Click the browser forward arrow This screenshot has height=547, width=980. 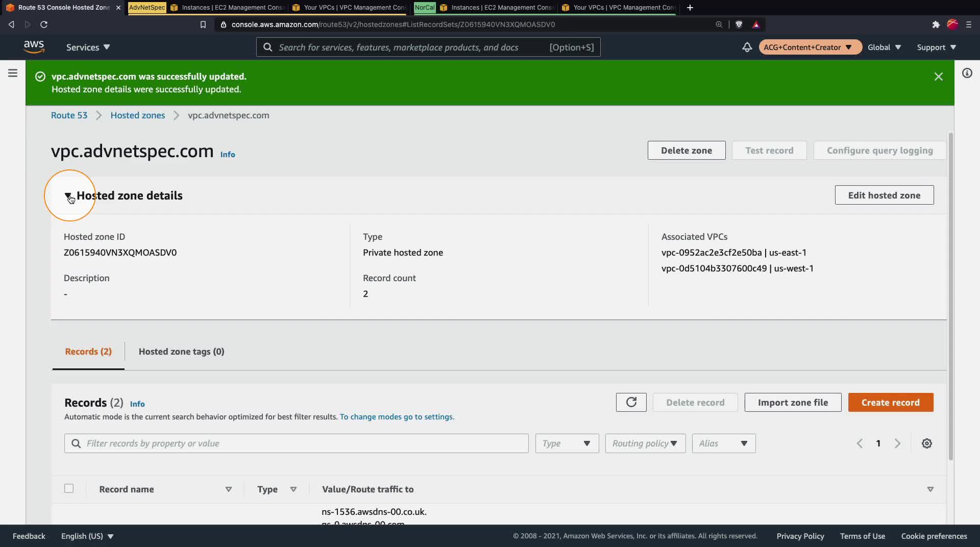[28, 24]
